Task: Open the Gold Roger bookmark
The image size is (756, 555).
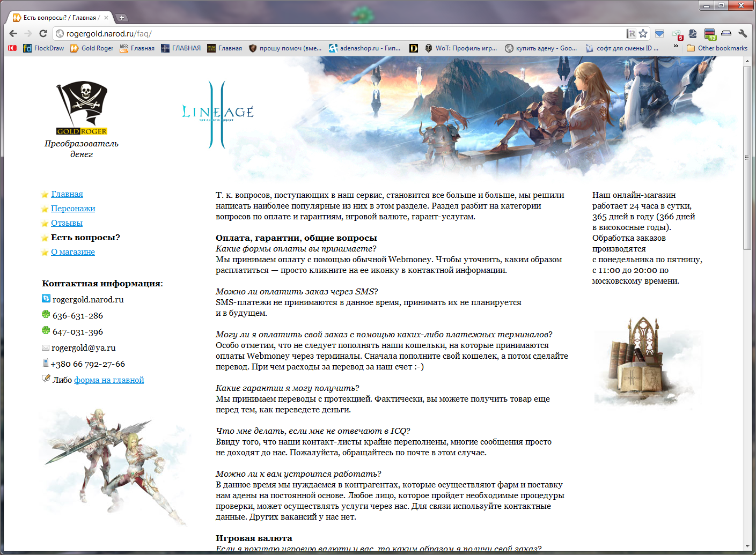Action: 92,48
